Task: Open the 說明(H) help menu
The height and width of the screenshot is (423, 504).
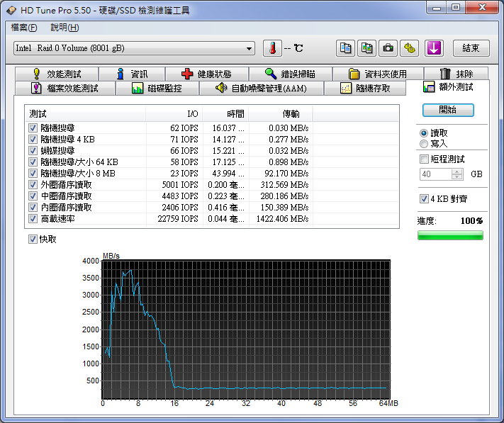Action: (65, 28)
